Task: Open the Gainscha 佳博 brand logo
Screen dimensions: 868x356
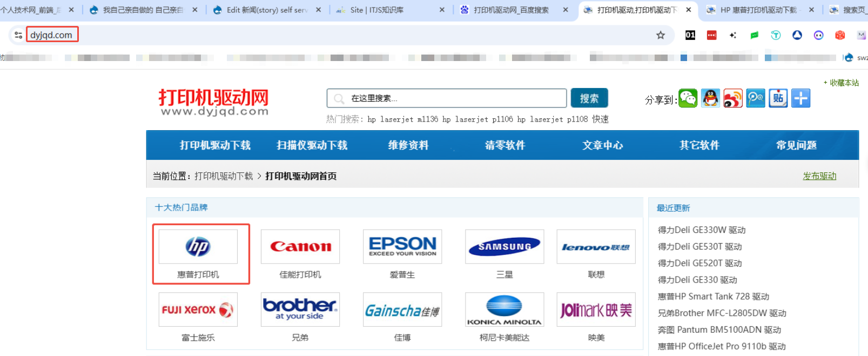Action: coord(402,310)
